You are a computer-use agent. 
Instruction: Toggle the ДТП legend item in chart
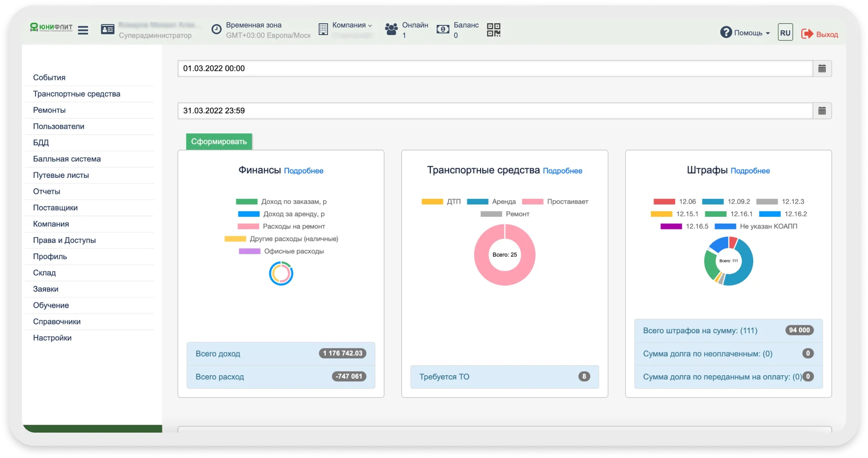pos(441,201)
